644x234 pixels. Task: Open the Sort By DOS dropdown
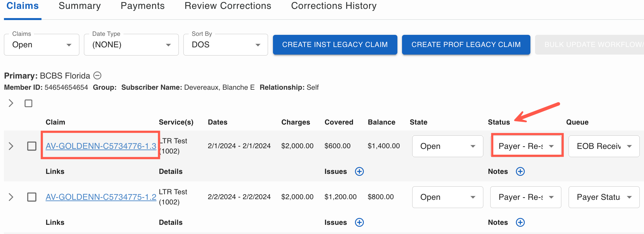click(226, 45)
